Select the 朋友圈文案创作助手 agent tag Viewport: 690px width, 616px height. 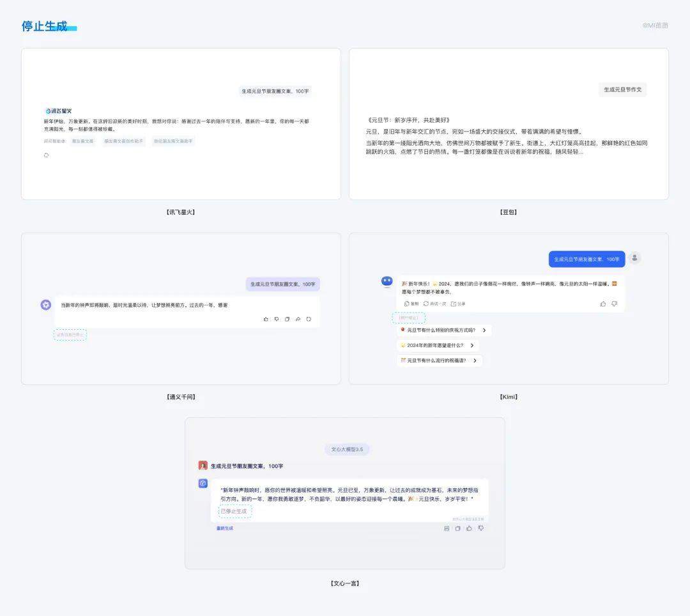(x=124, y=141)
